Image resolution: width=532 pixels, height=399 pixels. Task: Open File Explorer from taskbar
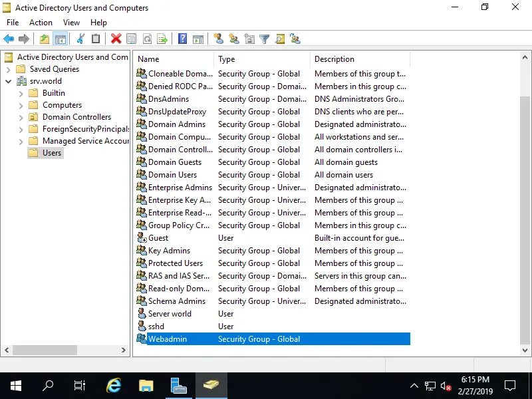point(146,386)
